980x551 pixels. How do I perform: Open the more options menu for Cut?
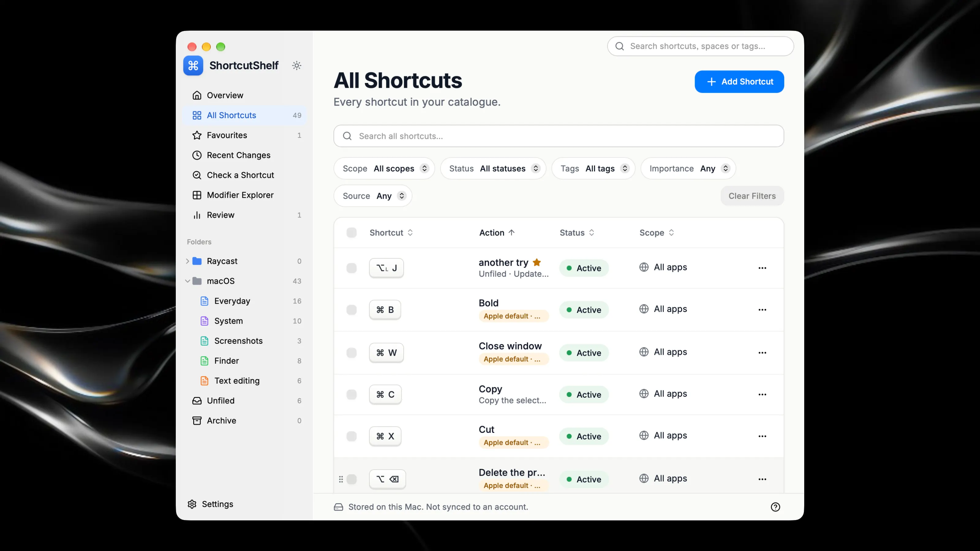[x=762, y=436]
